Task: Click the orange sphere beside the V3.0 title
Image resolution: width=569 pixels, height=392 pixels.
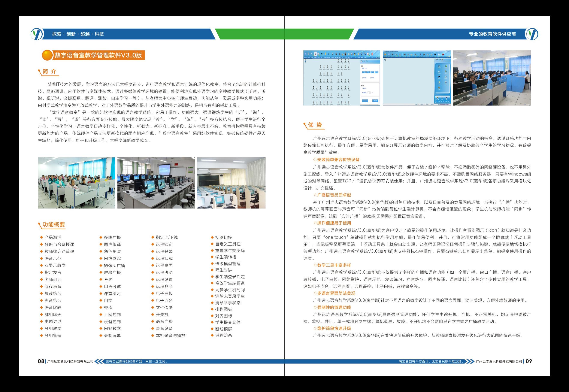Action: (47, 55)
